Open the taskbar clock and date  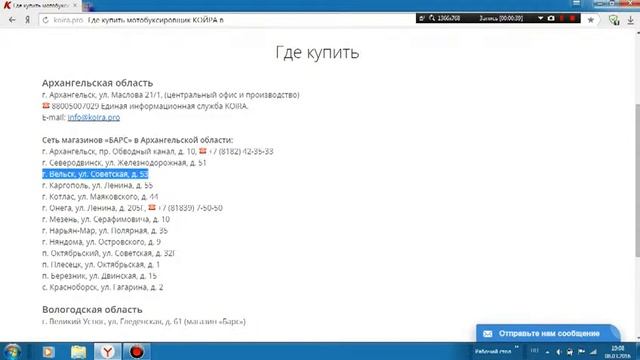coord(618,352)
